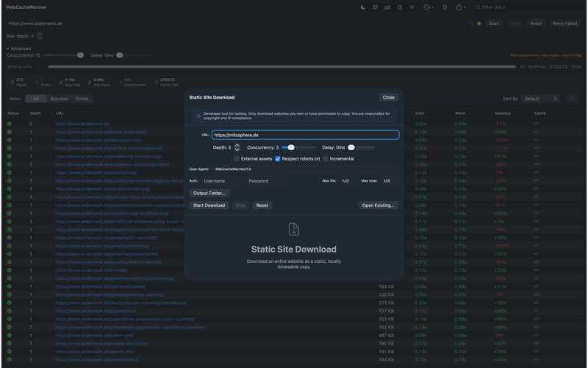588x368 pixels.
Task: Sort by the Warm column header
Action: 460,113
